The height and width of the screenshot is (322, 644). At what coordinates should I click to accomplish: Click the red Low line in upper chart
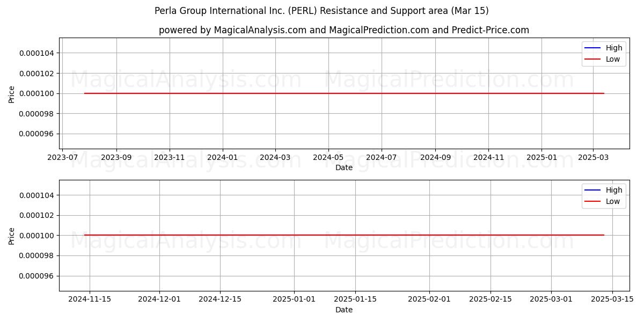coord(344,93)
